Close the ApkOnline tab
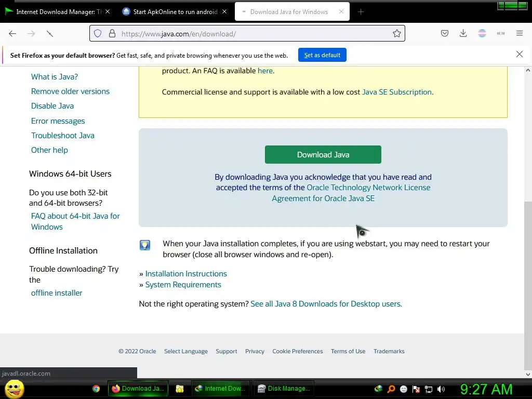The width and height of the screenshot is (532, 399). [224, 11]
